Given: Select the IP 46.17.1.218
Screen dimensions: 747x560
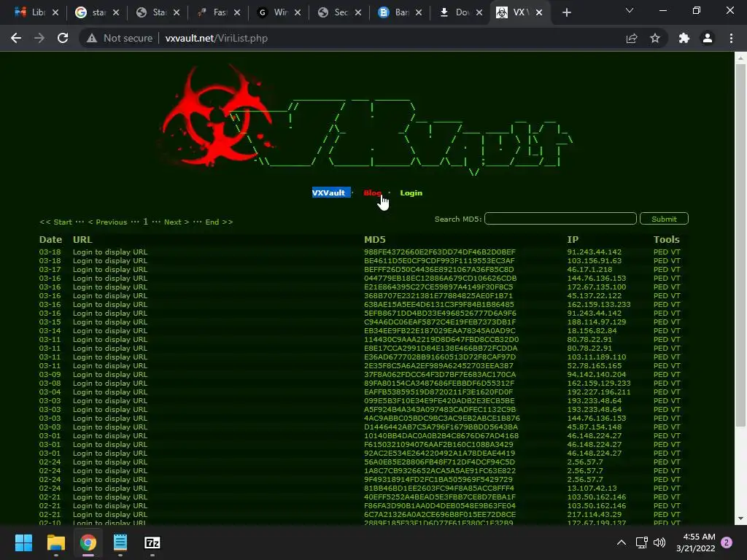Looking at the screenshot, I should click(589, 270).
